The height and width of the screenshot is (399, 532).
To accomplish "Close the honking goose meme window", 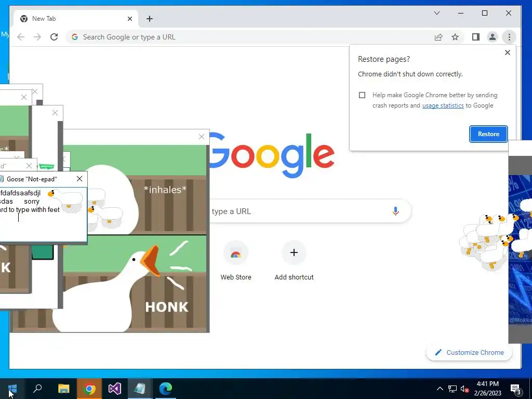I will coord(202,137).
